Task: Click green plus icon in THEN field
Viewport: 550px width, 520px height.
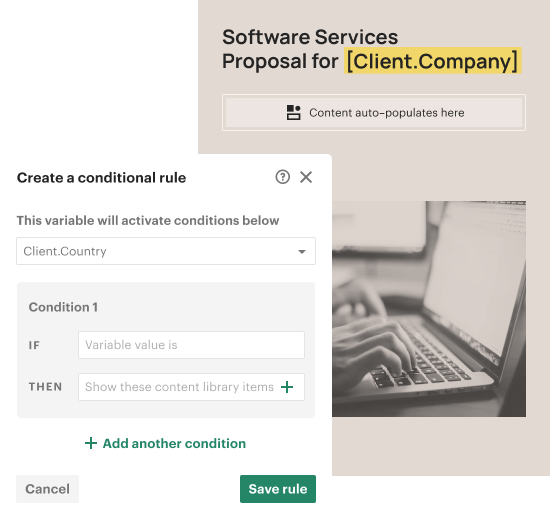Action: [x=287, y=387]
